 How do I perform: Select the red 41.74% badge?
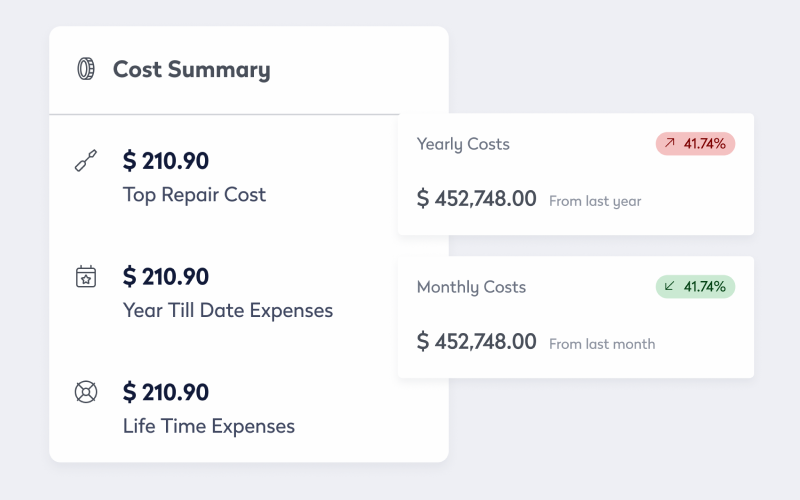(695, 144)
